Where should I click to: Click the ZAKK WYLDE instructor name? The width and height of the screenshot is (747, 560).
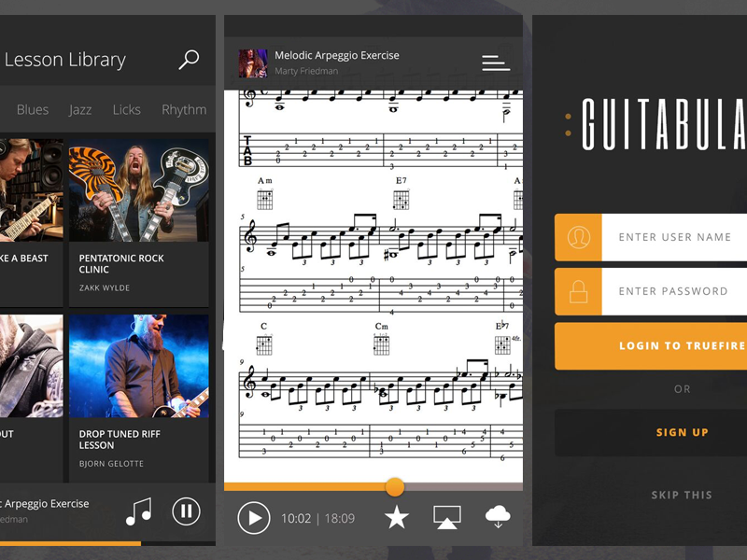point(105,287)
